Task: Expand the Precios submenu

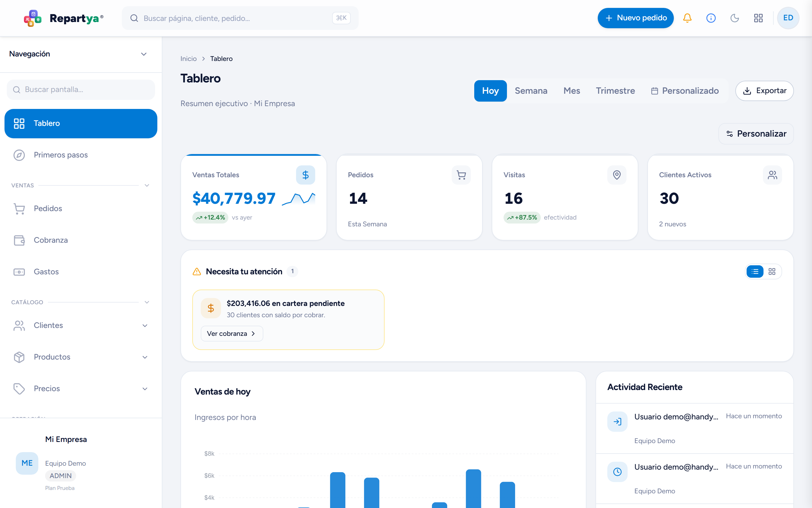Action: pyautogui.click(x=145, y=389)
